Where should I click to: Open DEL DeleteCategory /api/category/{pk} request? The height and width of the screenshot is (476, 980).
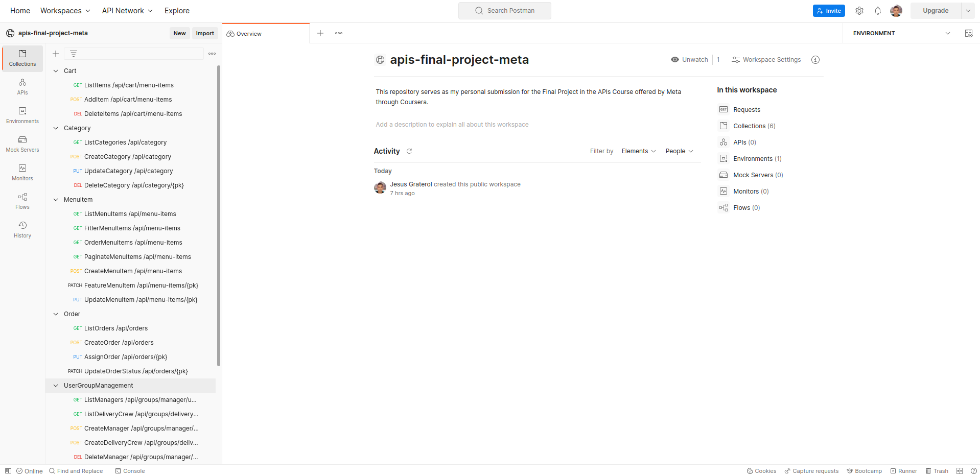point(131,185)
